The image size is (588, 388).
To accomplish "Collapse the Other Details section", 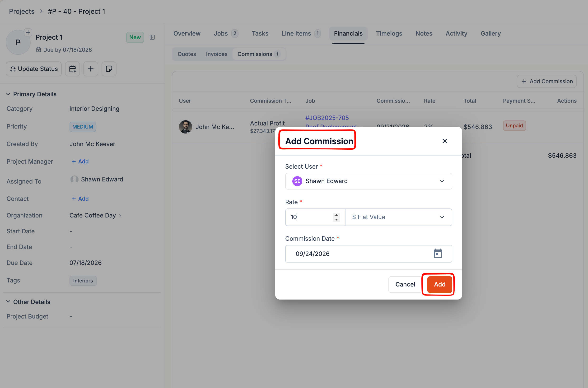I will coord(8,302).
